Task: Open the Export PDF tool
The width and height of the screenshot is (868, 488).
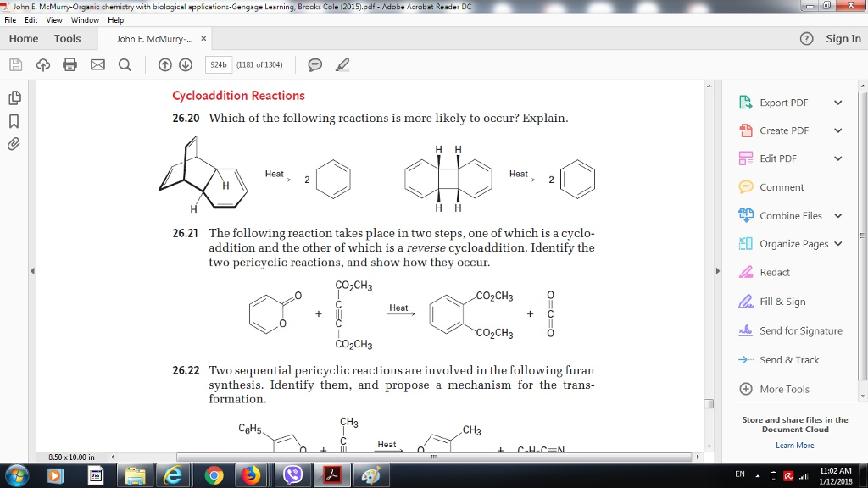Action: [x=783, y=103]
